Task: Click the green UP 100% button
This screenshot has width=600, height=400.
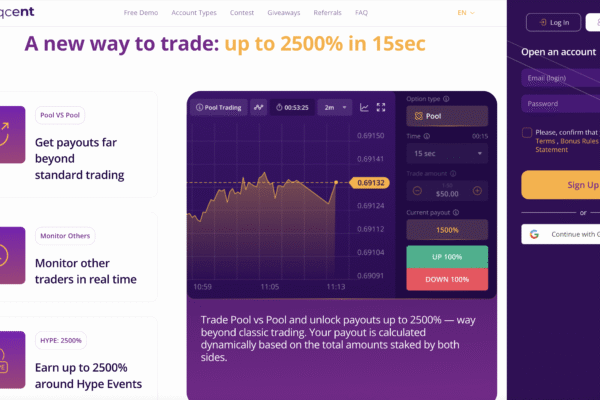Action: click(x=447, y=257)
